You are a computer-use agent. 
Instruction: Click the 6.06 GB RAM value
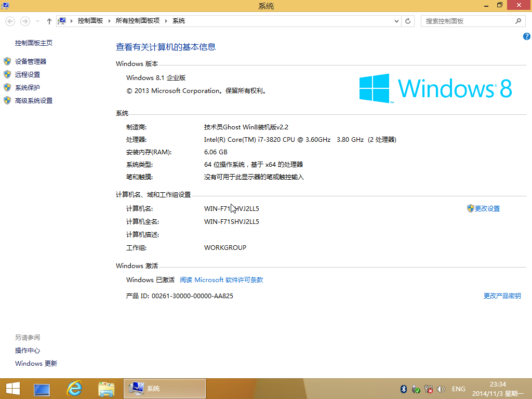pos(216,152)
